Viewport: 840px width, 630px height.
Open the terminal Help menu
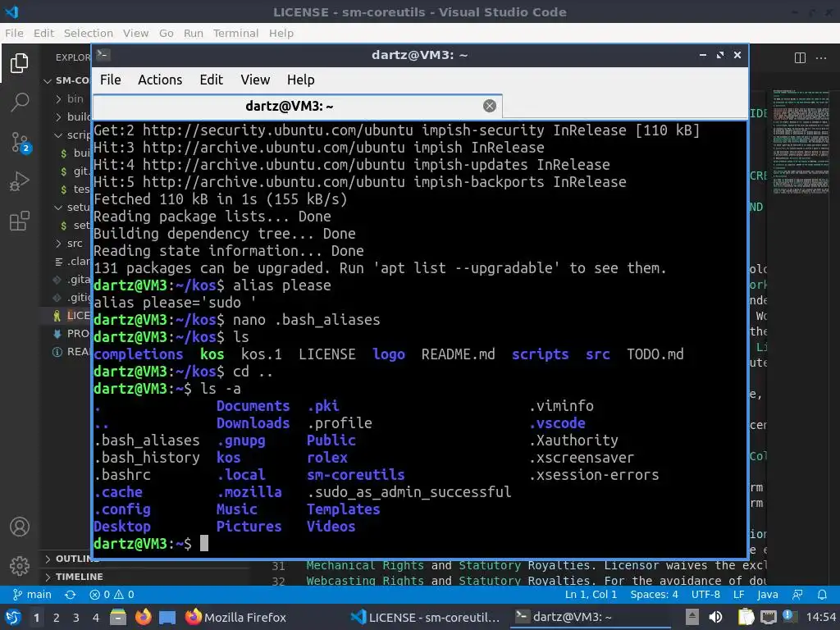(300, 80)
